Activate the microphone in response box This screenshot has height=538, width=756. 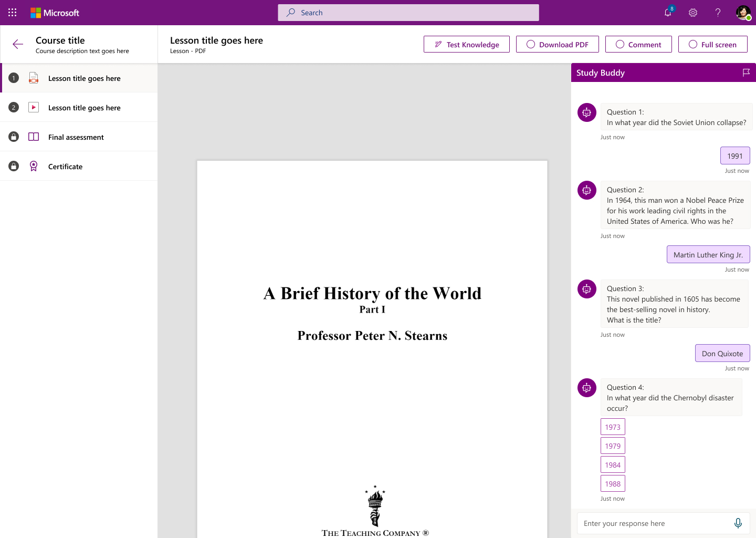point(738,523)
